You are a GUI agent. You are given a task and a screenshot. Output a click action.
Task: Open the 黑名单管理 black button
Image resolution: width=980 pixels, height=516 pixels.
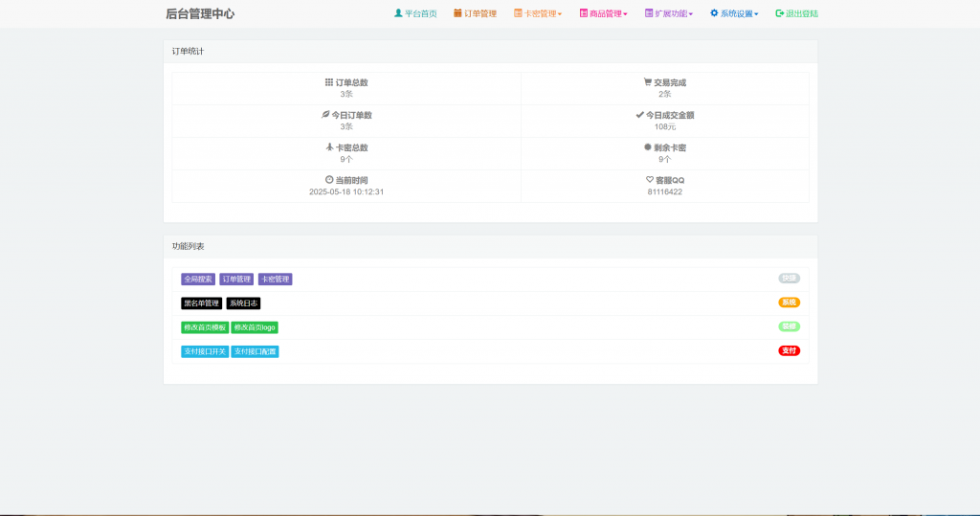(x=201, y=303)
